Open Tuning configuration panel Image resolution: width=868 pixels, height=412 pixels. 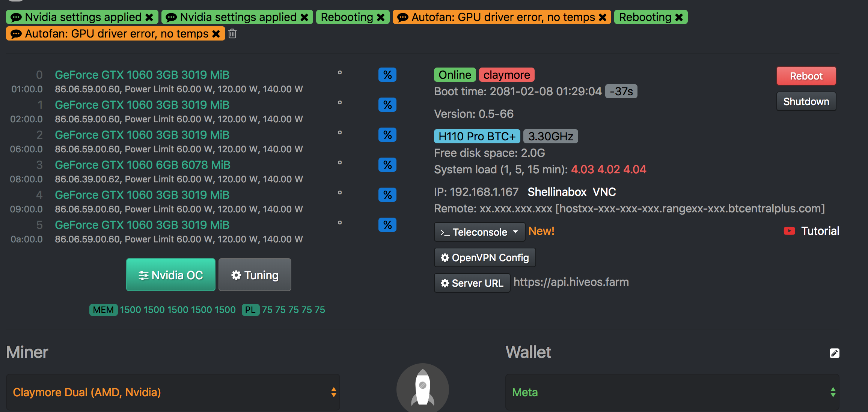255,275
